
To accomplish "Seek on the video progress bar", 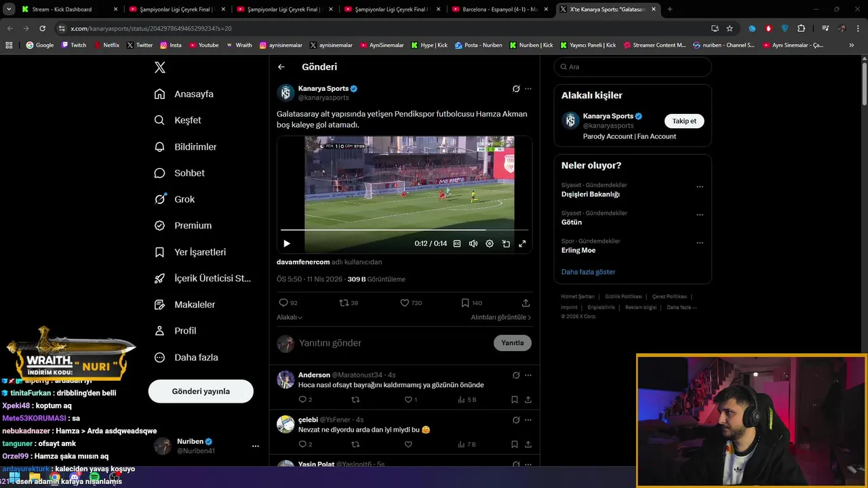I will 404,230.
